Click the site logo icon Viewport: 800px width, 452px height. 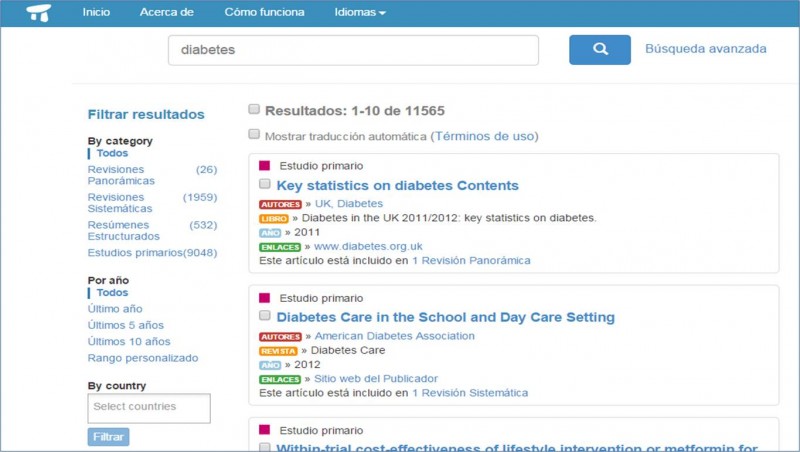(39, 13)
